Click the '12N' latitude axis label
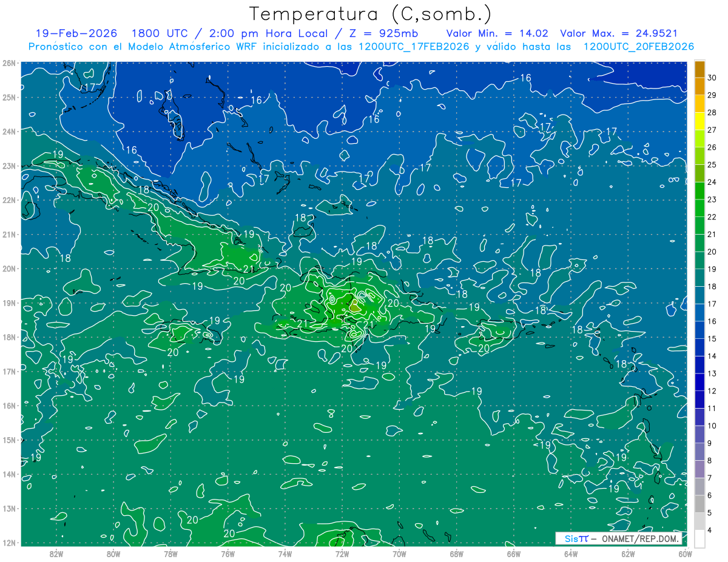Viewport: 728px width, 562px height. pos(9,543)
